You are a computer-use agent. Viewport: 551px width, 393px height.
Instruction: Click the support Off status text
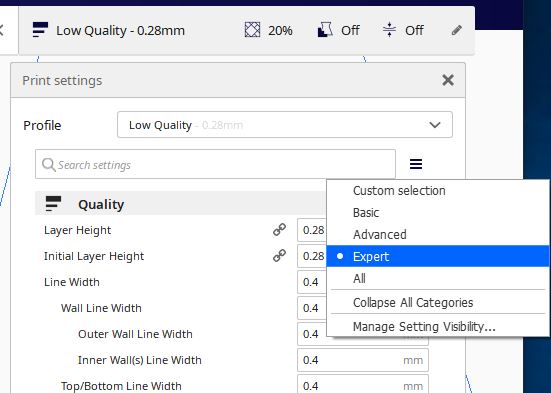tap(350, 30)
